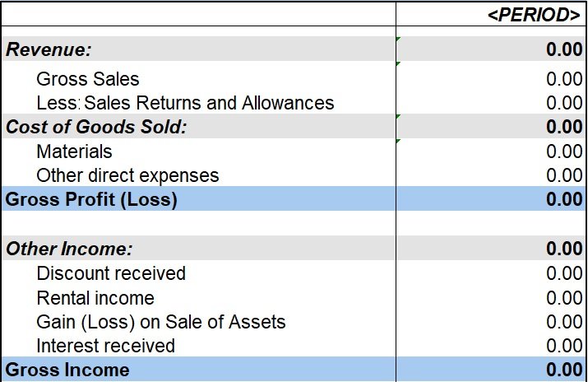This screenshot has width=588, height=382.
Task: Select the Discount received amount cell
Action: pyautogui.click(x=491, y=273)
